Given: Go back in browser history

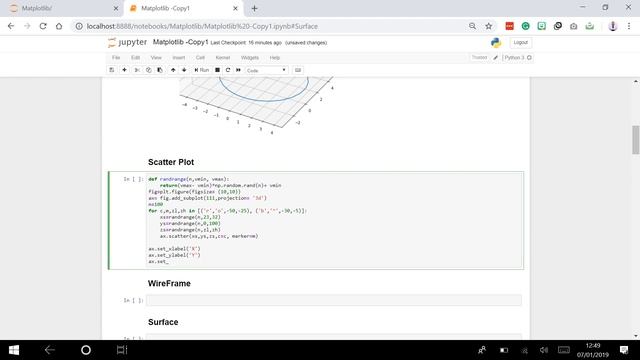Looking at the screenshot, I should click(11, 26).
